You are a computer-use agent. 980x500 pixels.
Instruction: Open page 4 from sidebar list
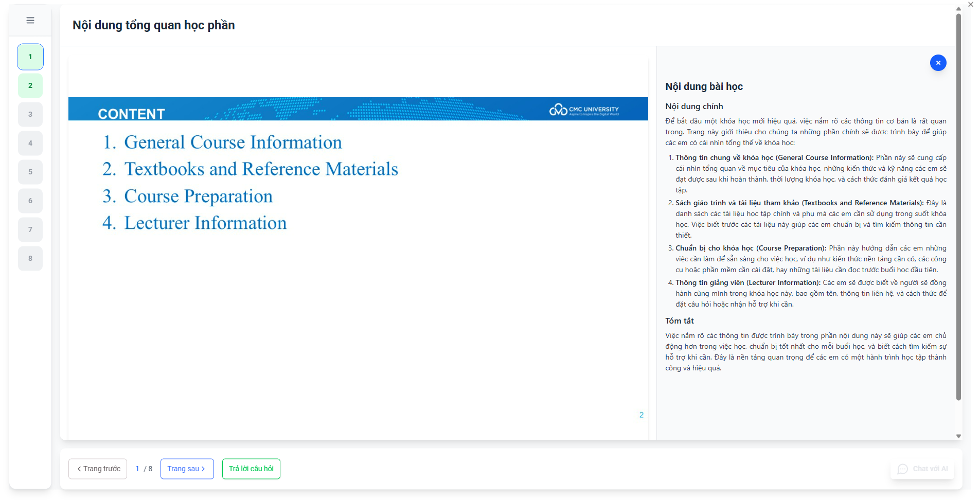pos(30,144)
